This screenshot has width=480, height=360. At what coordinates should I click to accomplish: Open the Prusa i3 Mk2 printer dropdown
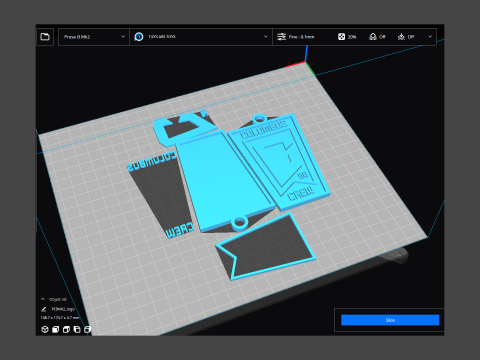pyautogui.click(x=94, y=37)
